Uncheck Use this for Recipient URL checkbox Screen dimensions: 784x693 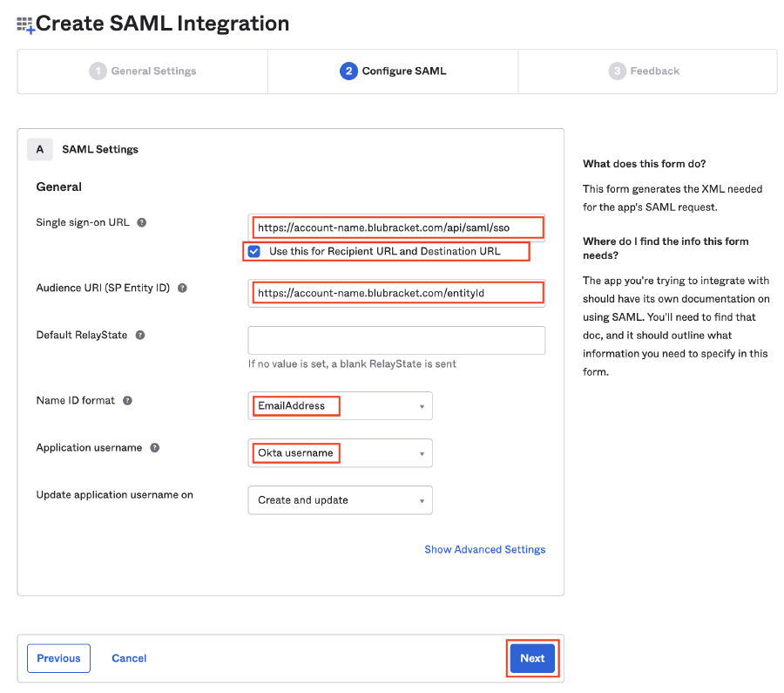click(x=254, y=251)
